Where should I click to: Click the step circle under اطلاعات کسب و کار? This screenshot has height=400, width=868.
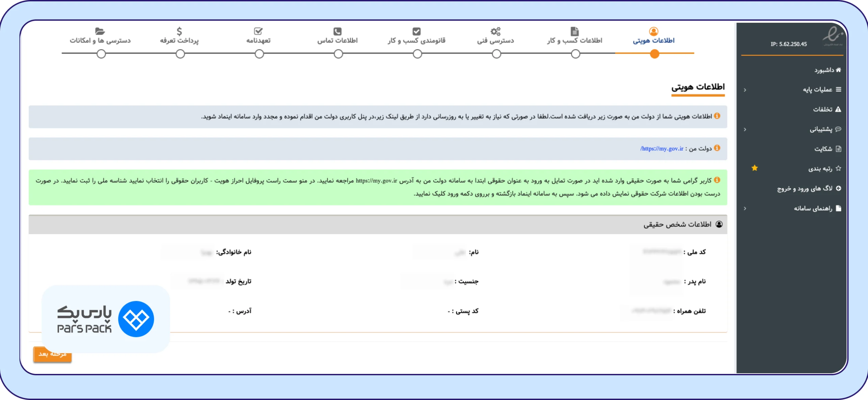pos(575,54)
